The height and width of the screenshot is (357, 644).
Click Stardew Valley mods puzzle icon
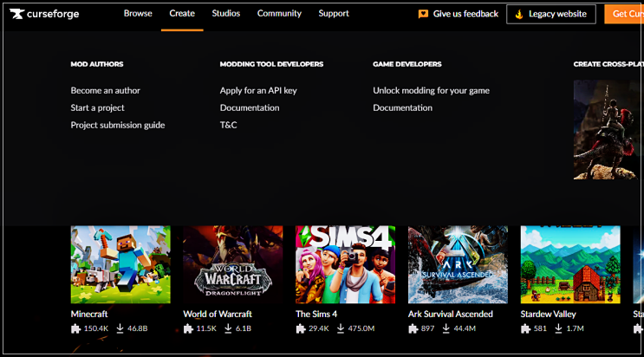tap(526, 328)
